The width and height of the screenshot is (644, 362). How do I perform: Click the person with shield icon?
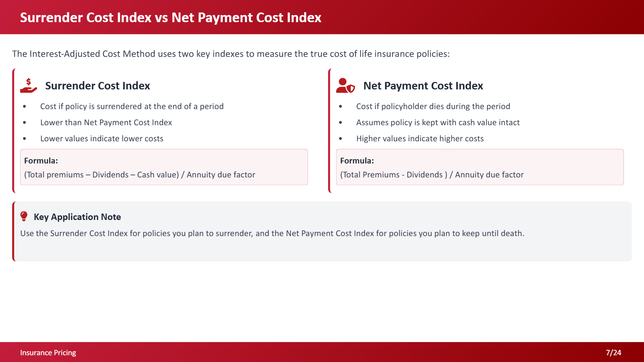tap(345, 86)
